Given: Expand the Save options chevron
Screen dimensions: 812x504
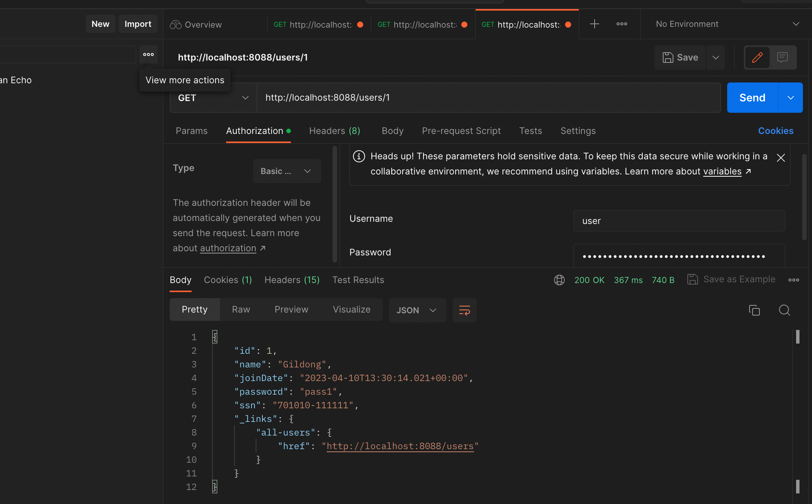Looking at the screenshot, I should point(716,58).
